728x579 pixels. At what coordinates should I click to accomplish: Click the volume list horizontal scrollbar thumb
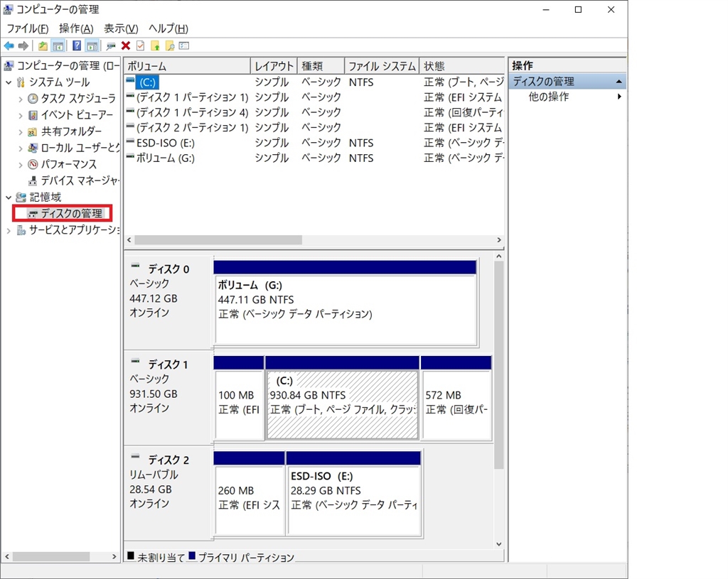[218, 240]
